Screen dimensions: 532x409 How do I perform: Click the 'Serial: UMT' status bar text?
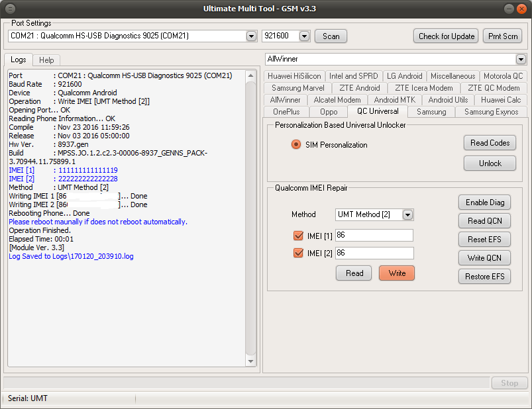(27, 398)
